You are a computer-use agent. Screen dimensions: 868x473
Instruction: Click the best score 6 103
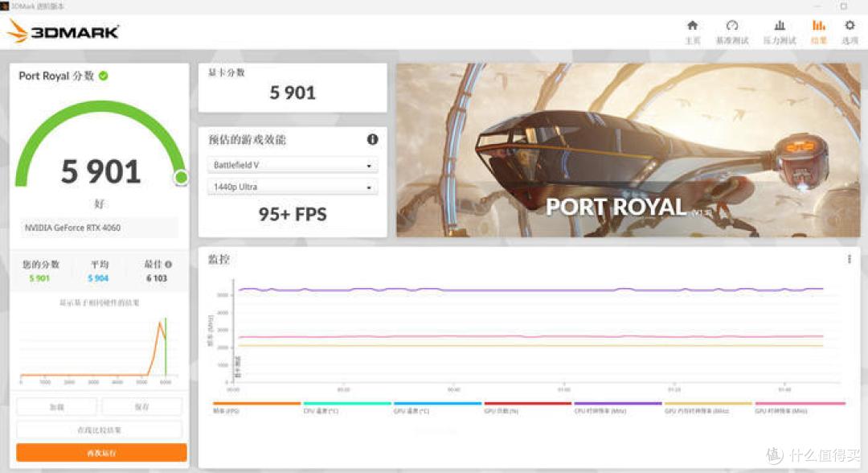point(157,278)
